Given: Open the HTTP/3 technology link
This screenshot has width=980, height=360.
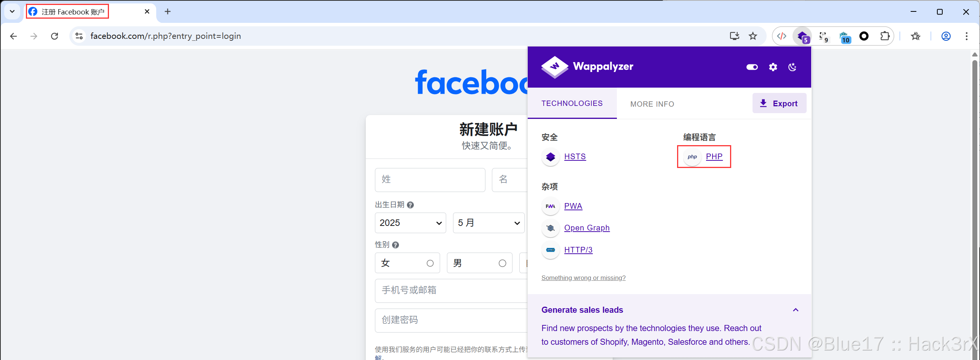Looking at the screenshot, I should (578, 250).
